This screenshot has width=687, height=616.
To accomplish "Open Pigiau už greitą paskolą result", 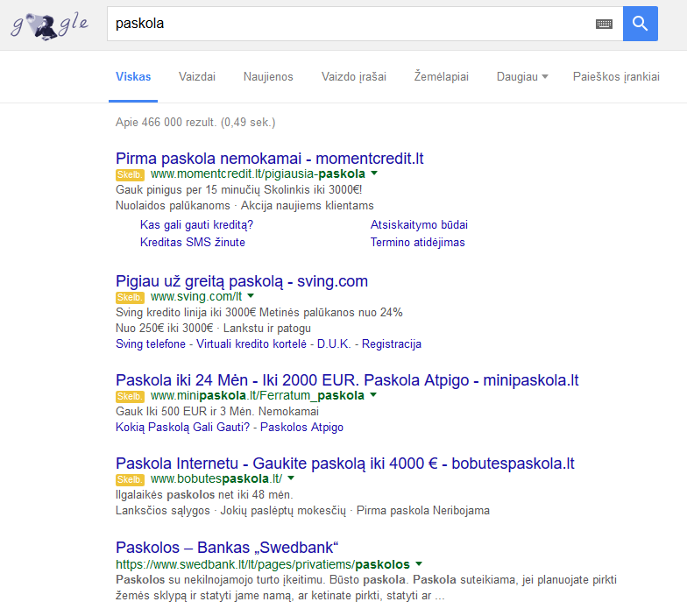I will click(x=242, y=281).
